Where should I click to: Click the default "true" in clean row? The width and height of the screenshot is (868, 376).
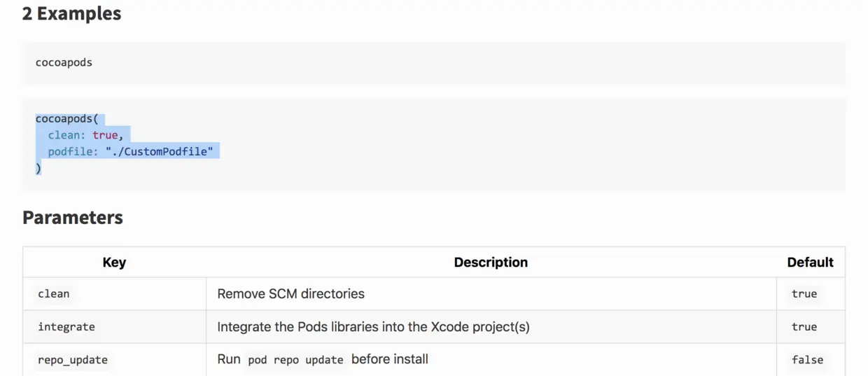click(x=804, y=294)
